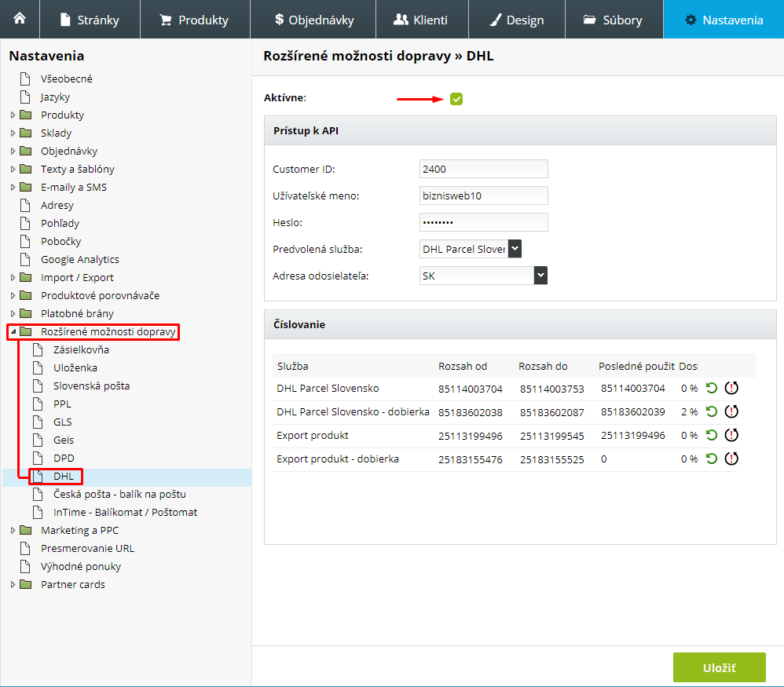Uncheck the Aktívne checkbox
784x687 pixels.
pyautogui.click(x=456, y=99)
